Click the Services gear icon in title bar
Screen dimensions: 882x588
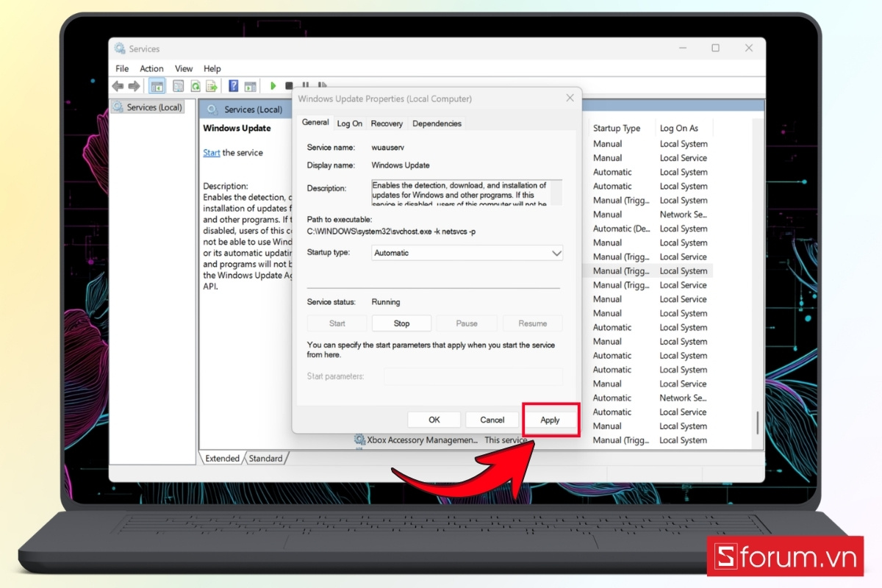120,49
